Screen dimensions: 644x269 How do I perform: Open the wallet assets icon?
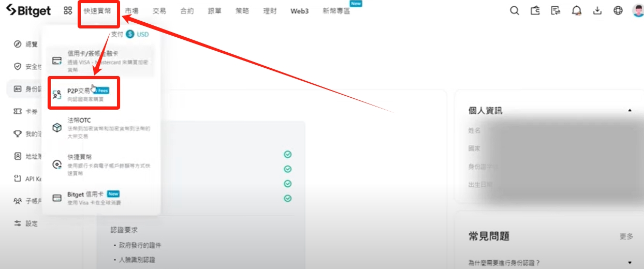(x=535, y=10)
